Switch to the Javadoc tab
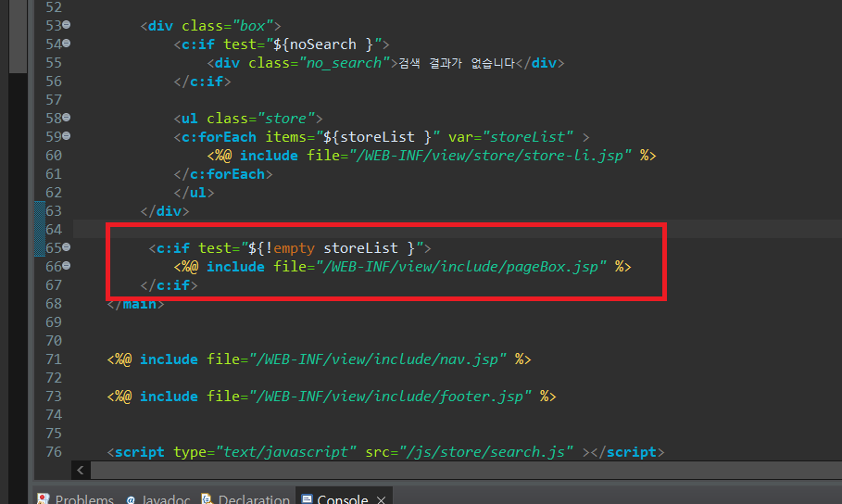Image resolution: width=842 pixels, height=504 pixels. pyautogui.click(x=158, y=498)
